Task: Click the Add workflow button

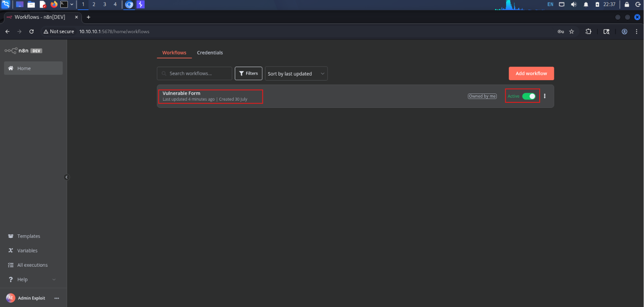Action: tap(531, 73)
